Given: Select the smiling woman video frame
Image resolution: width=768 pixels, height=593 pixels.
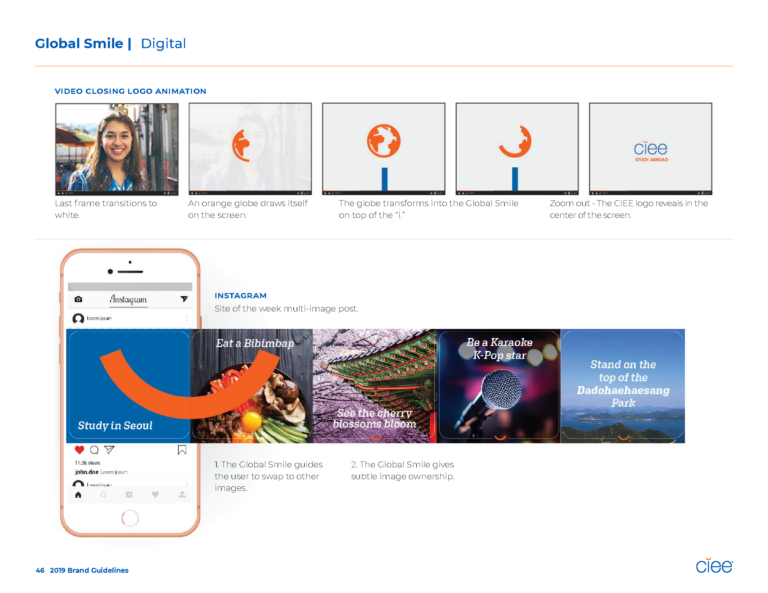Looking at the screenshot, I should tap(117, 149).
